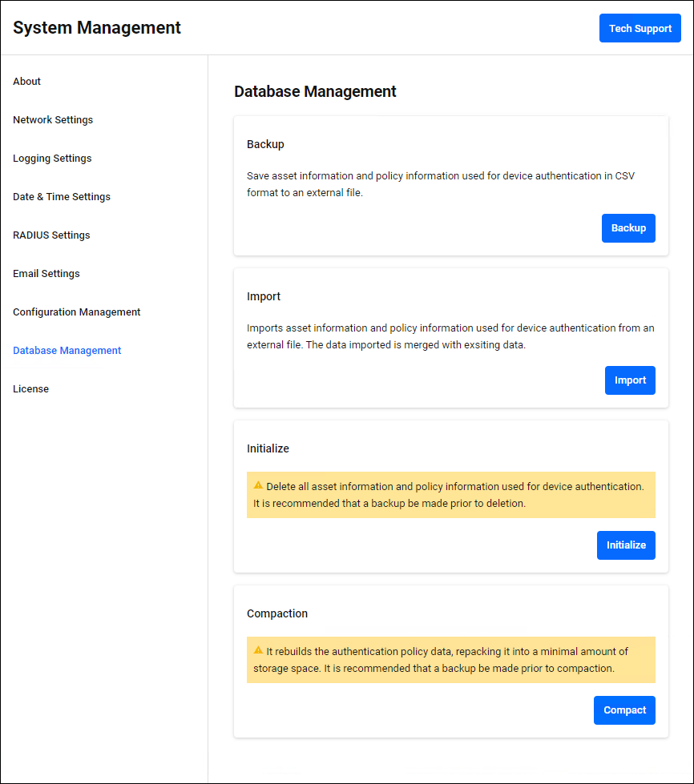Click the Database Management page heading
The height and width of the screenshot is (784, 694).
315,91
